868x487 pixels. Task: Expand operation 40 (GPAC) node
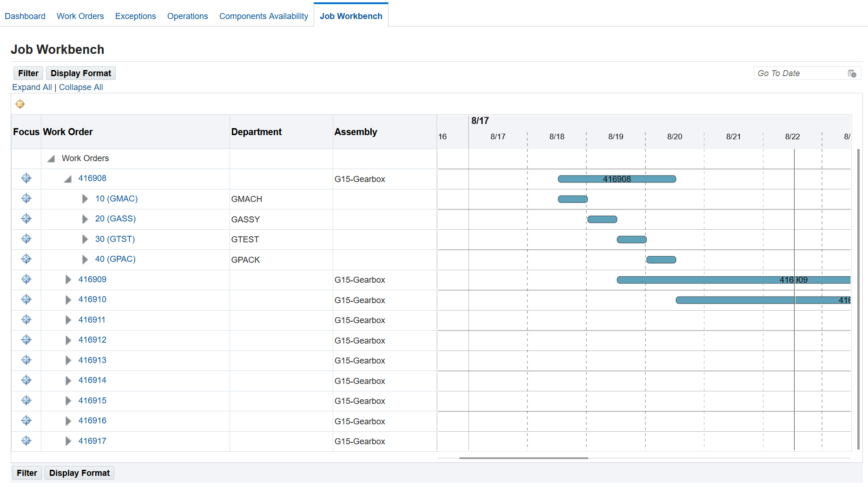click(85, 260)
